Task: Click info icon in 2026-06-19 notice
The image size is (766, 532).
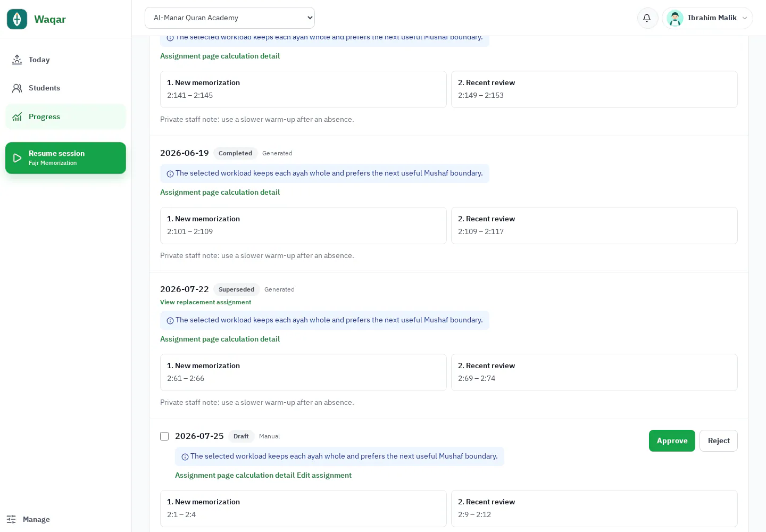Action: tap(170, 174)
